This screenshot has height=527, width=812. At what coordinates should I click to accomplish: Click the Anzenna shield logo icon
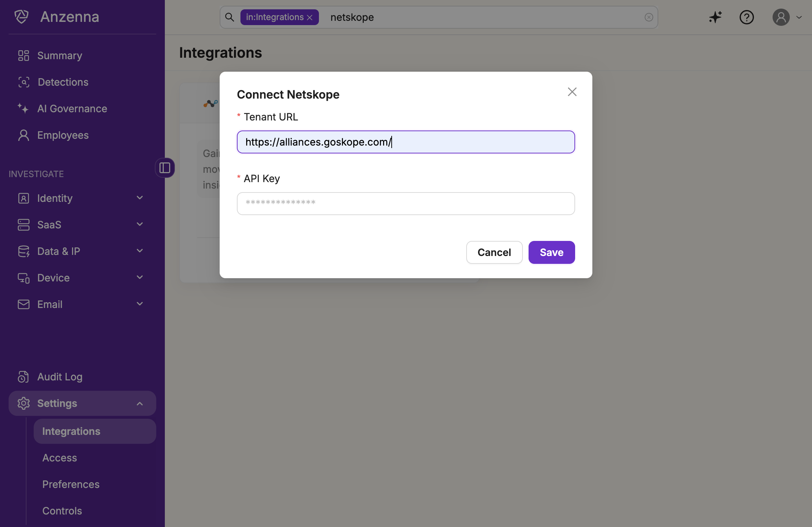[21, 17]
